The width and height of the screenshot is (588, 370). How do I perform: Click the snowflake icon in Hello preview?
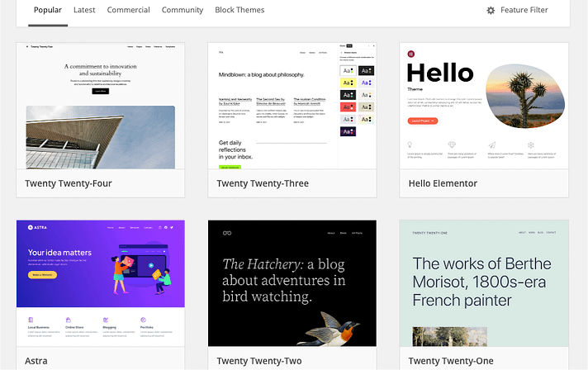(531, 145)
